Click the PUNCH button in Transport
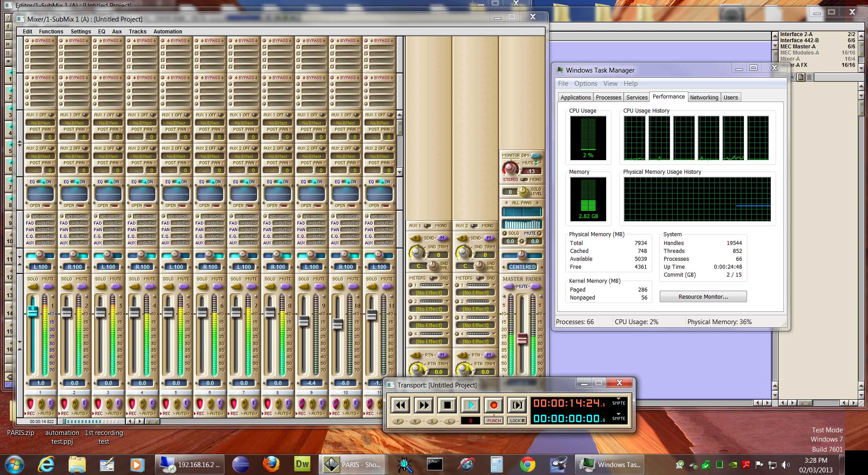 pyautogui.click(x=494, y=421)
